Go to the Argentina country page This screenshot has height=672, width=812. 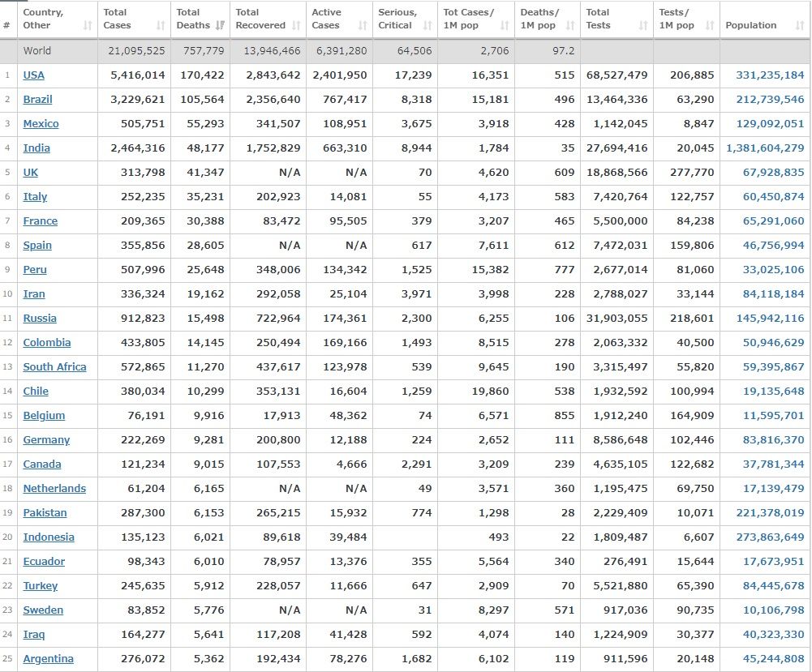[48, 659]
